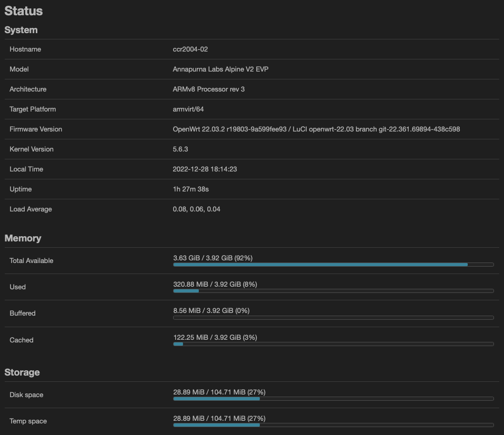Click the Storage section header
The width and height of the screenshot is (504, 435).
pos(22,372)
